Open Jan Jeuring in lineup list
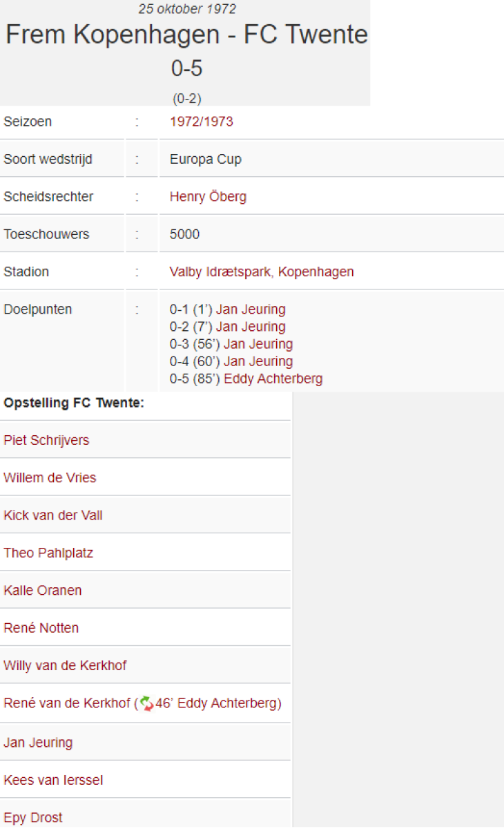Viewport: 504px width, 829px height. (x=38, y=743)
